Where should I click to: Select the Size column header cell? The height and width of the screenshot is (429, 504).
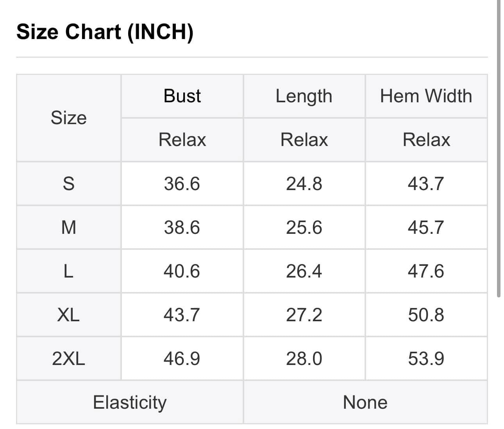(69, 117)
